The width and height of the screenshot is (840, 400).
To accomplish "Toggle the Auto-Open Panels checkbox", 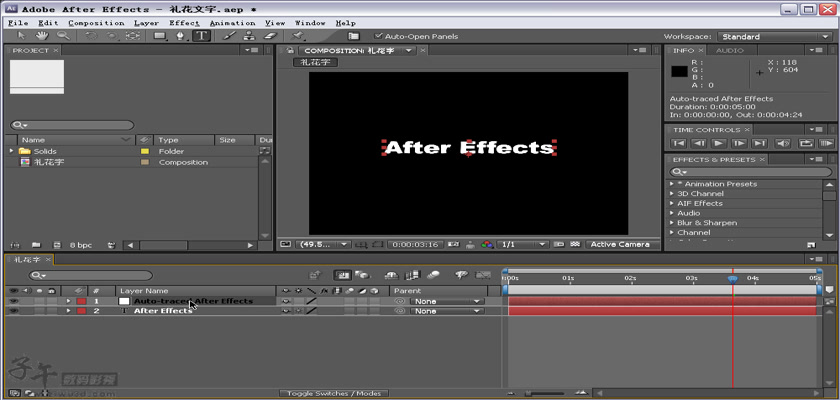I will [x=379, y=36].
